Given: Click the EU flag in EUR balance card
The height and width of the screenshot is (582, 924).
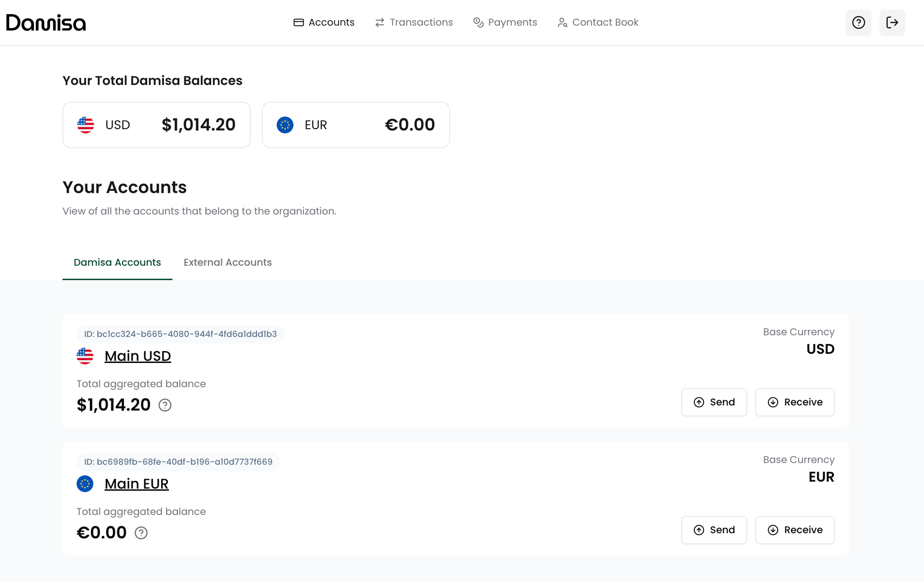Looking at the screenshot, I should pos(285,125).
